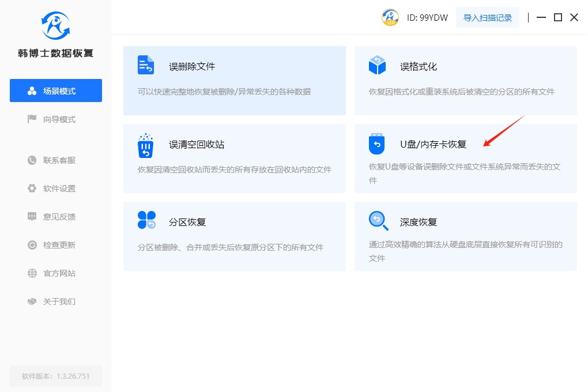Click the 分区恢复 four-circle icon
588x392 pixels.
tap(146, 220)
